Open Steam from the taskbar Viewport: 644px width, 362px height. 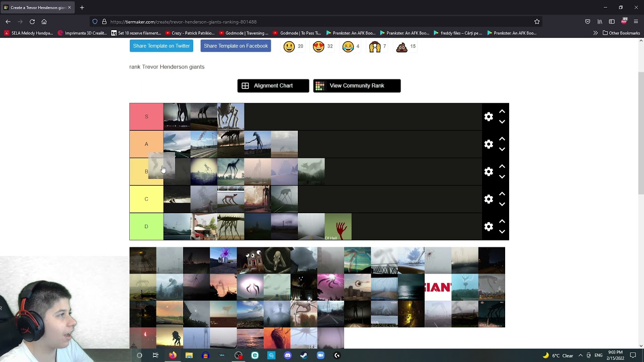point(304,355)
